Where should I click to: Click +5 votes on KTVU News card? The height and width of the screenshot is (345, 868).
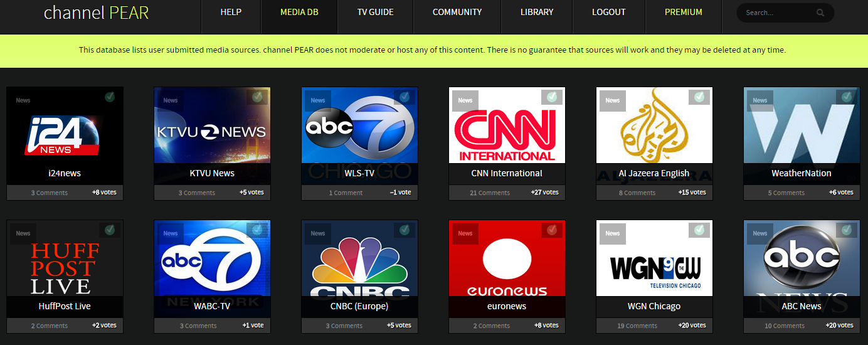[251, 193]
